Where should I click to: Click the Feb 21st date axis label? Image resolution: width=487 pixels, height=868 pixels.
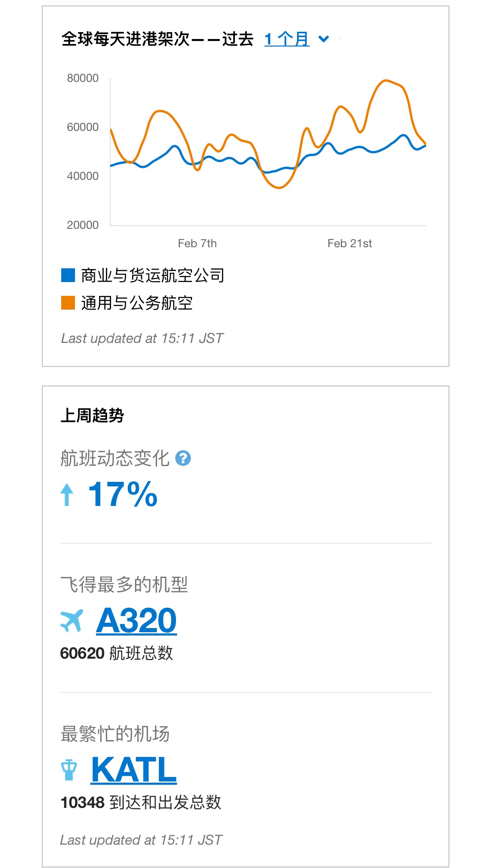[350, 243]
